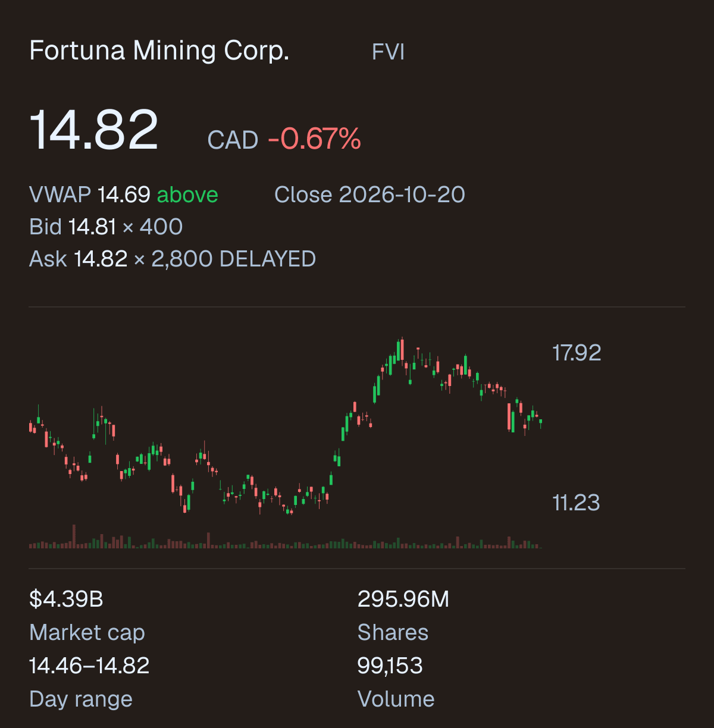
Task: Click the Day range label
Action: (81, 699)
